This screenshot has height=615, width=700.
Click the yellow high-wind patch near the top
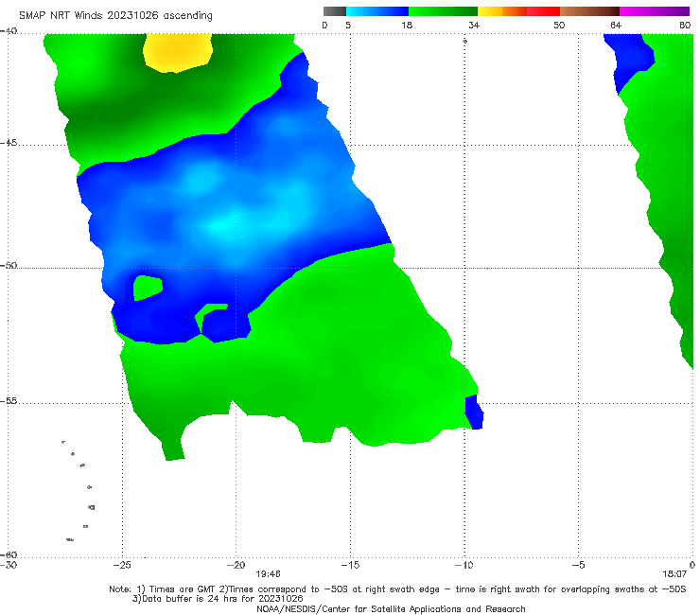[x=177, y=52]
